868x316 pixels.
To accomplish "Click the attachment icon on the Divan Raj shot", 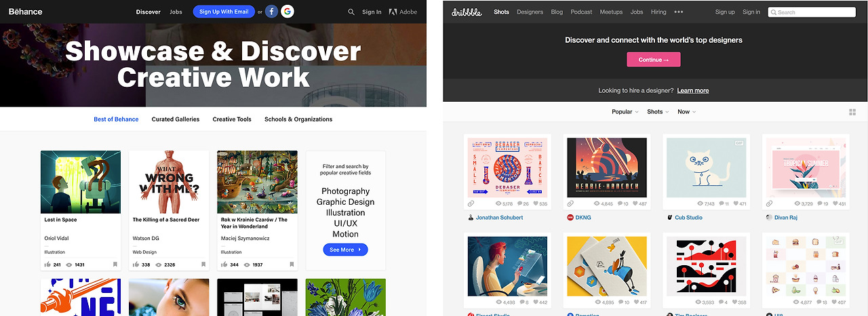I will pyautogui.click(x=770, y=203).
